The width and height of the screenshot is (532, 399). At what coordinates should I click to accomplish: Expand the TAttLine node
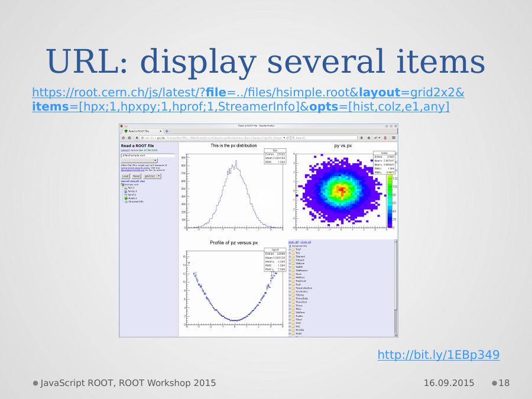tap(290, 264)
